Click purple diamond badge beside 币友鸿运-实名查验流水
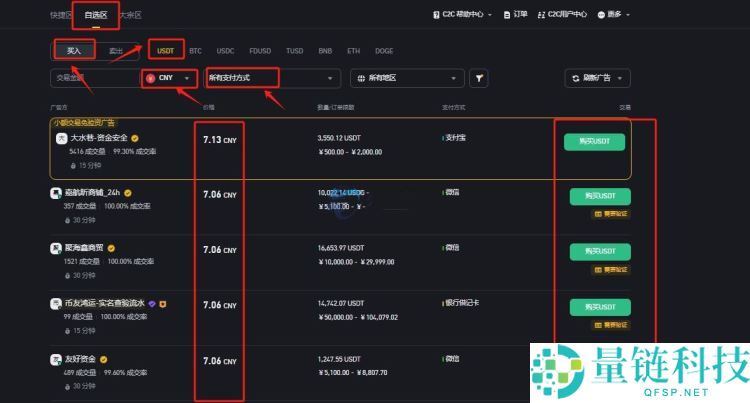This screenshot has height=403, width=750. [x=152, y=304]
